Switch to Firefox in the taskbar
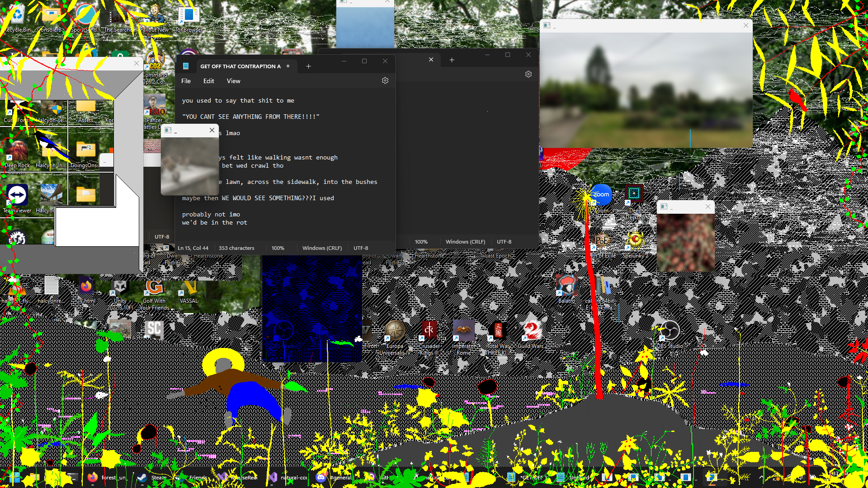The height and width of the screenshot is (488, 868). (x=93, y=477)
